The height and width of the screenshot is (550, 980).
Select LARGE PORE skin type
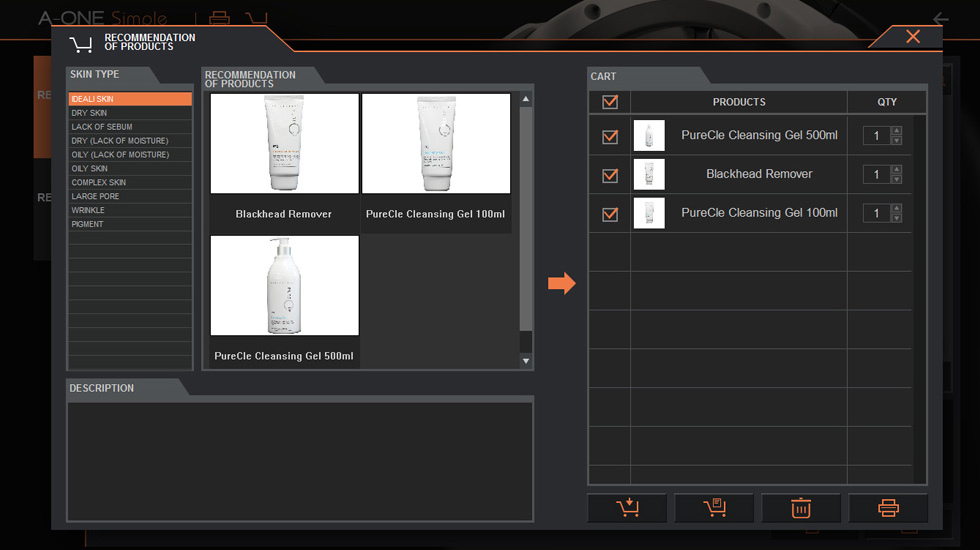[x=130, y=196]
